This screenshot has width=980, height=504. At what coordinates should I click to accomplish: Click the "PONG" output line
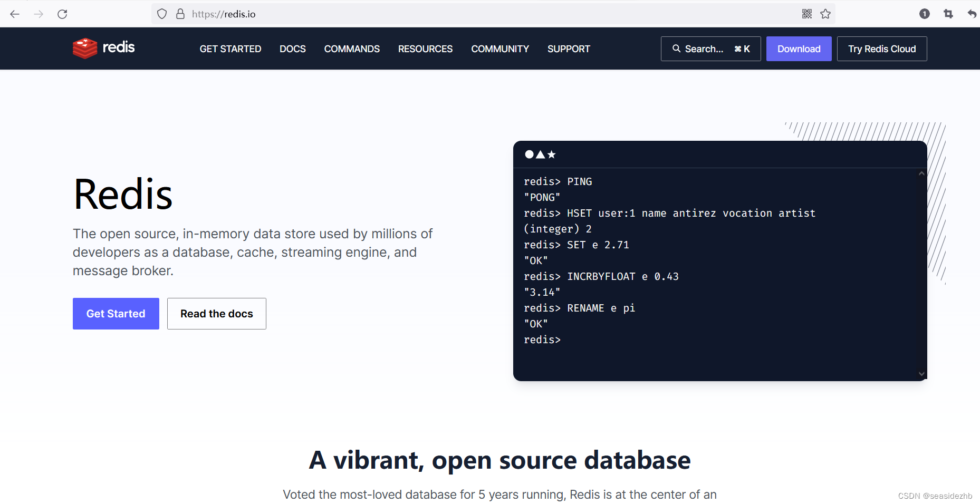[x=542, y=197]
